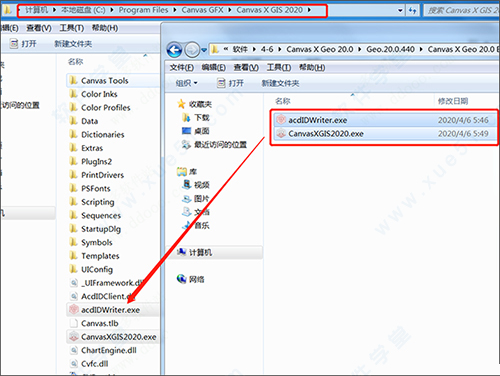Image resolution: width=500 pixels, height=376 pixels.
Task: Sort by 名称 column in back window
Action: pos(76,62)
